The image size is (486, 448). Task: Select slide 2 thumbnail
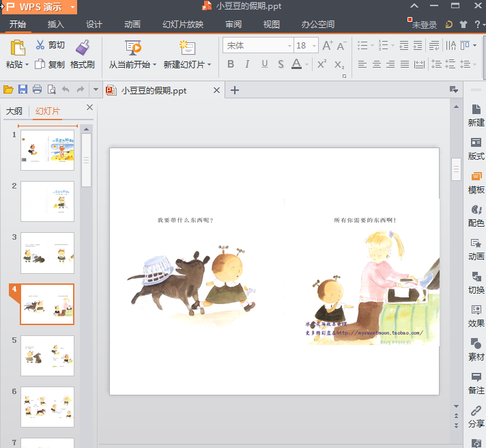point(47,201)
